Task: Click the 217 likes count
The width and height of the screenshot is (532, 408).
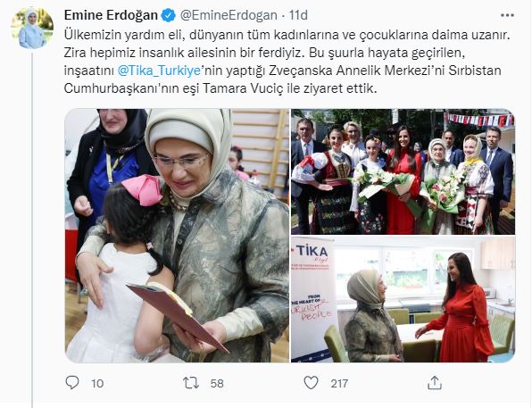Action: [x=339, y=383]
